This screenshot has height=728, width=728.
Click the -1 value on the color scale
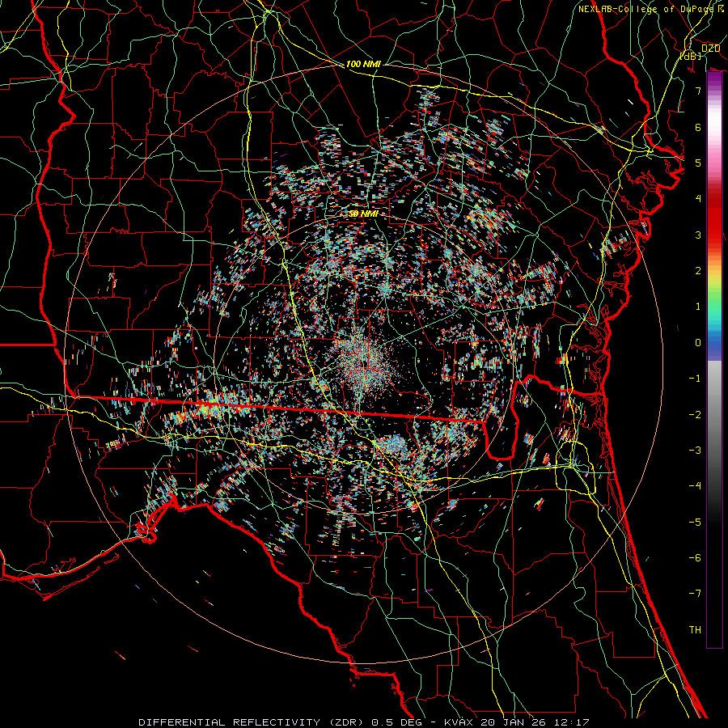(x=695, y=379)
